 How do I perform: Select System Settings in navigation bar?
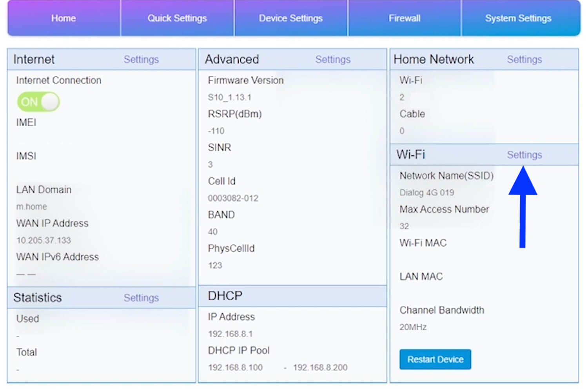click(518, 18)
